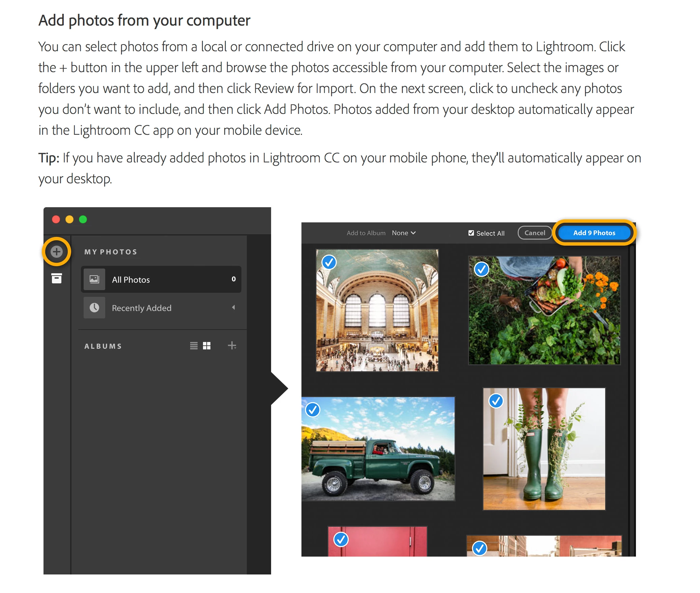The width and height of the screenshot is (700, 593).
Task: Create new album with plus icon
Action: pos(232,345)
